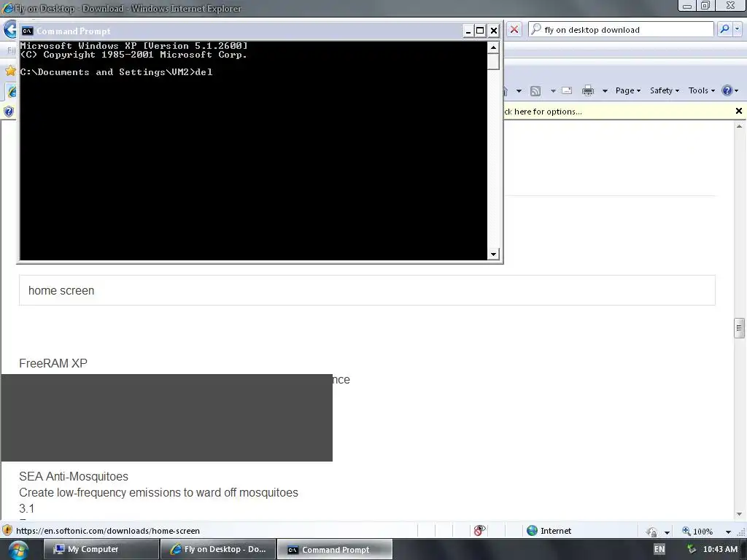Click the web page scrollbar thumb
This screenshot has width=747, height=560.
coord(739,327)
